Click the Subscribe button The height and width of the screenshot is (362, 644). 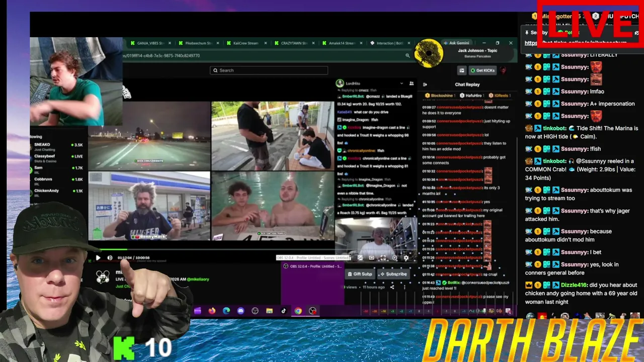point(393,274)
